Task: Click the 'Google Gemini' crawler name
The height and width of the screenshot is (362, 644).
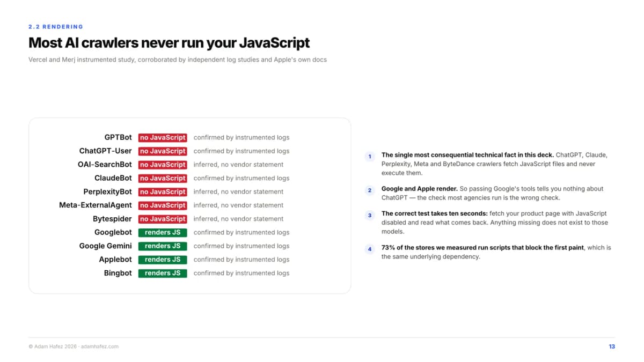Action: click(x=106, y=246)
